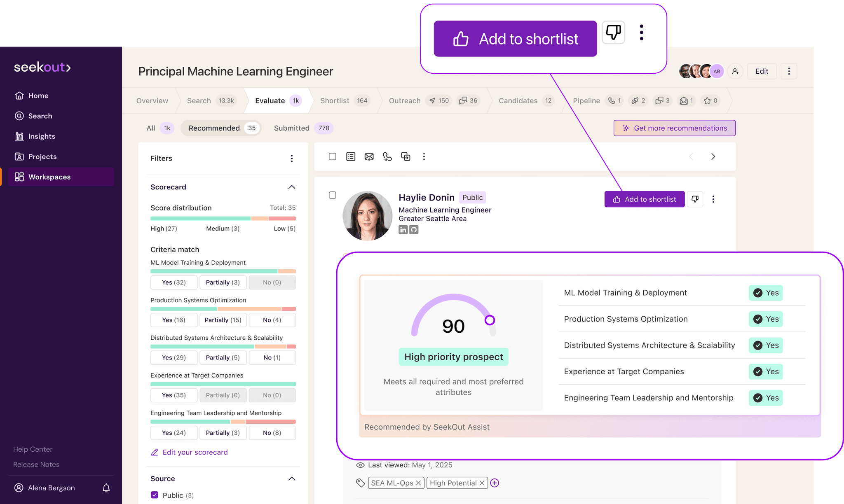Uncheck the Public source checkbox

pyautogui.click(x=155, y=495)
